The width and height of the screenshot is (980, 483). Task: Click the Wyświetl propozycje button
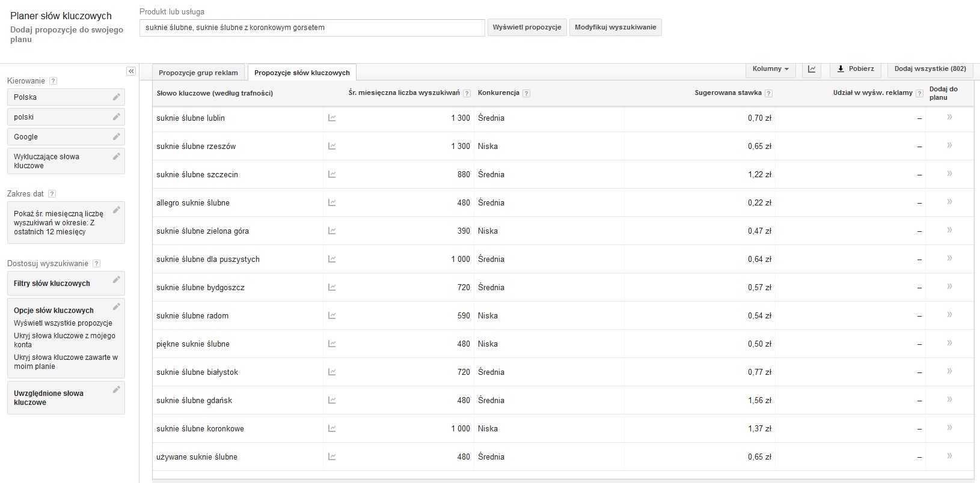[x=527, y=28]
